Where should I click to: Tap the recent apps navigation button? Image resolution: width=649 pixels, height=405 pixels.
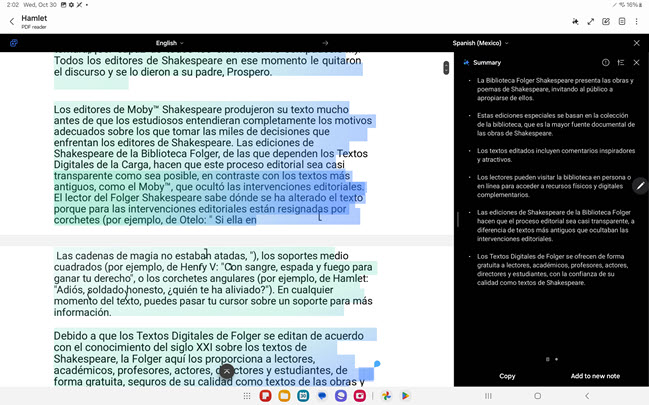pyautogui.click(x=488, y=396)
